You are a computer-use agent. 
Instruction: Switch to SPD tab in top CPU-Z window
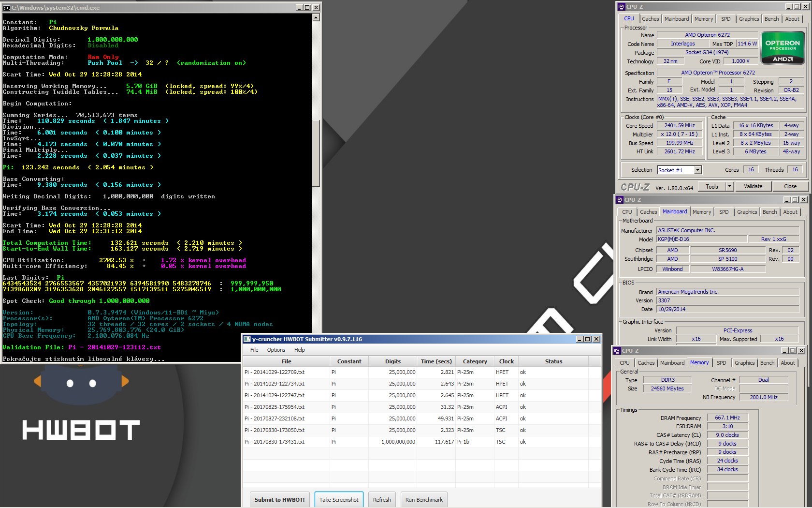pos(725,19)
